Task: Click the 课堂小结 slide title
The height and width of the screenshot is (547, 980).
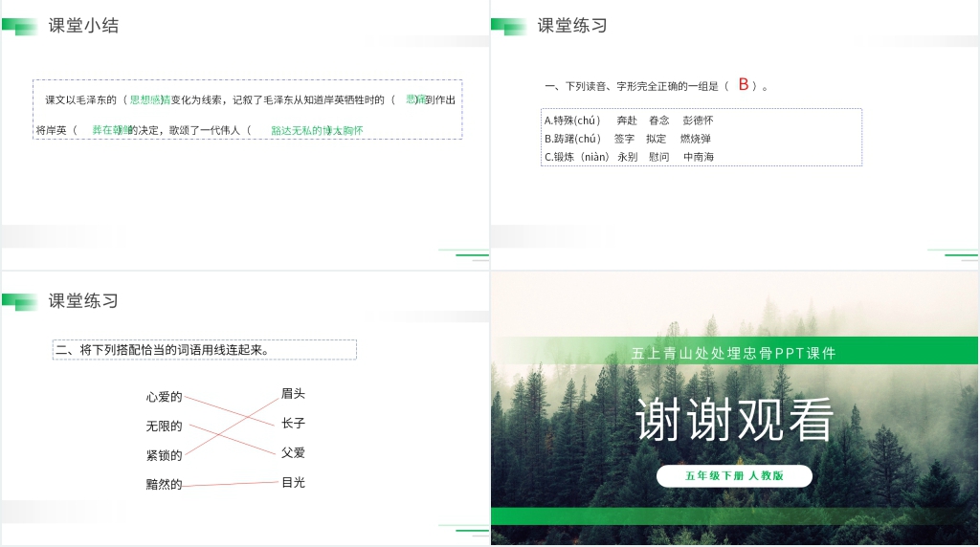Action: pyautogui.click(x=83, y=26)
